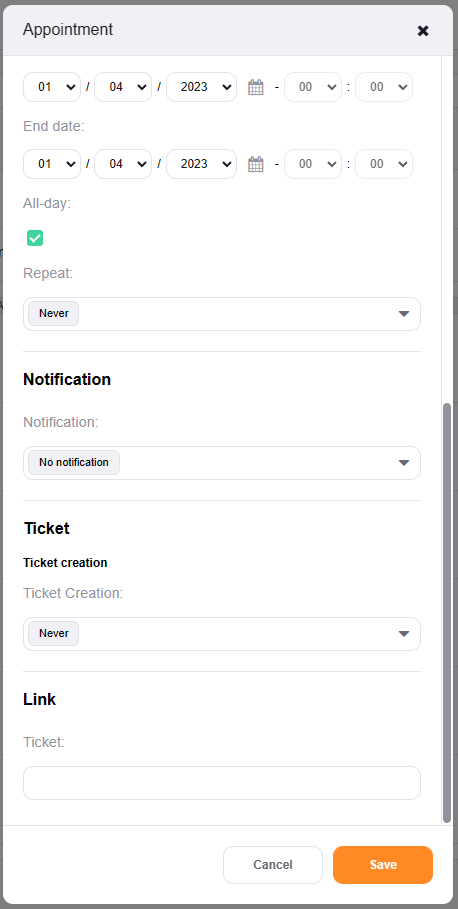This screenshot has width=458, height=909.
Task: Open the end date year dropdown
Action: [201, 164]
